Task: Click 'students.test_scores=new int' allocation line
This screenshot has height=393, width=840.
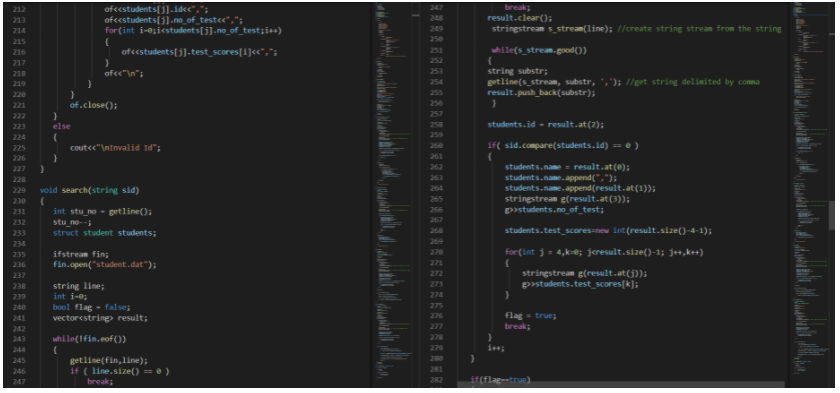Action: 608,230
